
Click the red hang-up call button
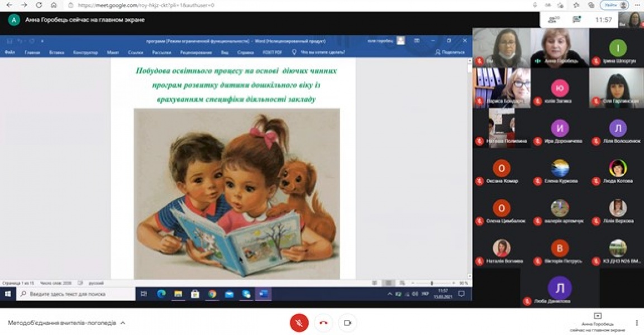coord(323,323)
